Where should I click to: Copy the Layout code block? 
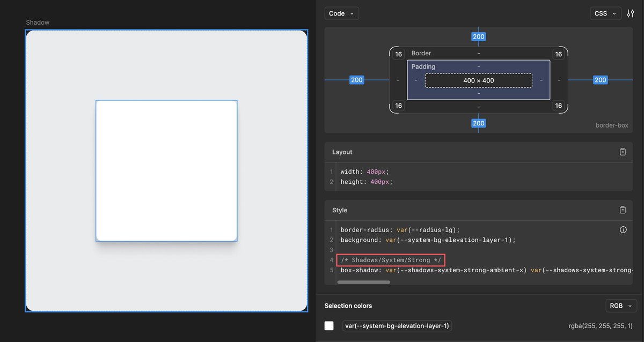click(x=623, y=152)
